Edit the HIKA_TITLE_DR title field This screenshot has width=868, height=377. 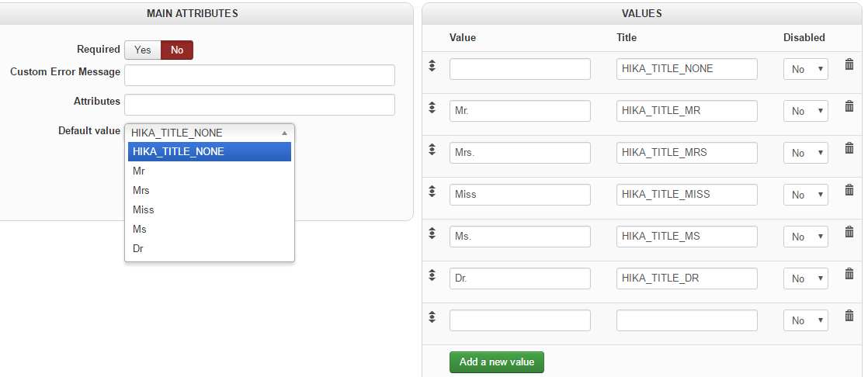click(686, 278)
